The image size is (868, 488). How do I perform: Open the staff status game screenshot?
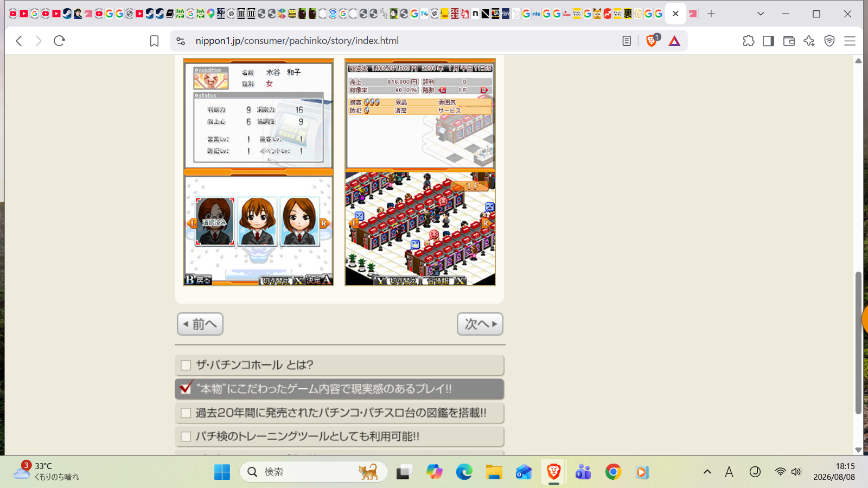click(x=258, y=172)
